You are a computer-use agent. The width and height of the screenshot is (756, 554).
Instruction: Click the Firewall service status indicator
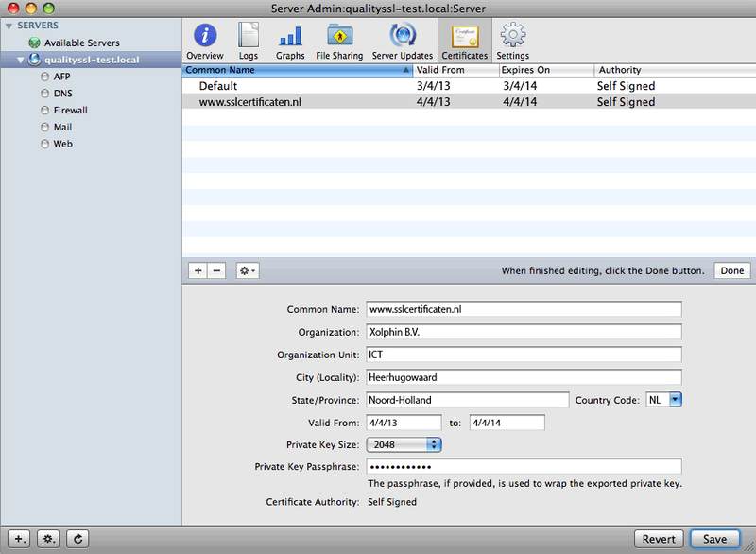[x=44, y=111]
